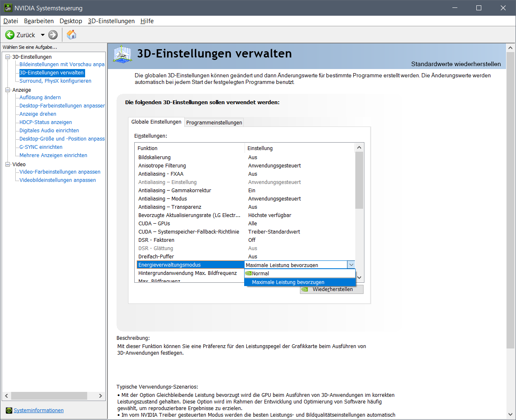This screenshot has height=420, width=516.
Task: Open the Desktop menu
Action: tap(71, 21)
